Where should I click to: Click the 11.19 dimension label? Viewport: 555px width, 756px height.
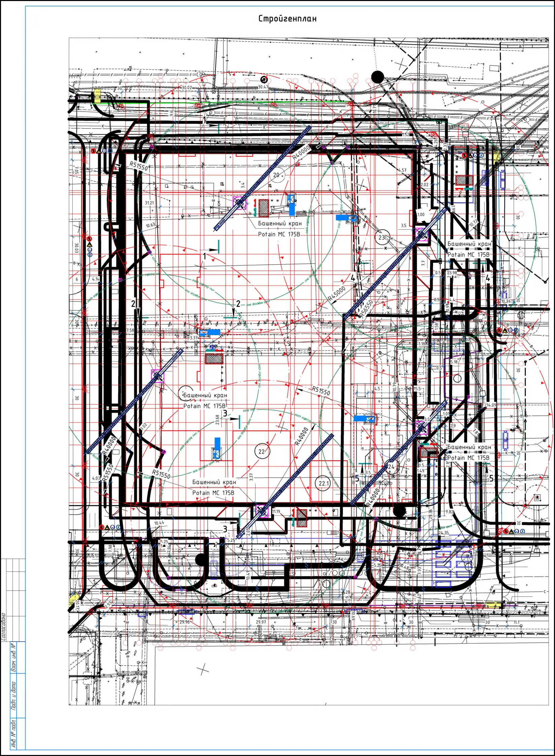(276, 512)
